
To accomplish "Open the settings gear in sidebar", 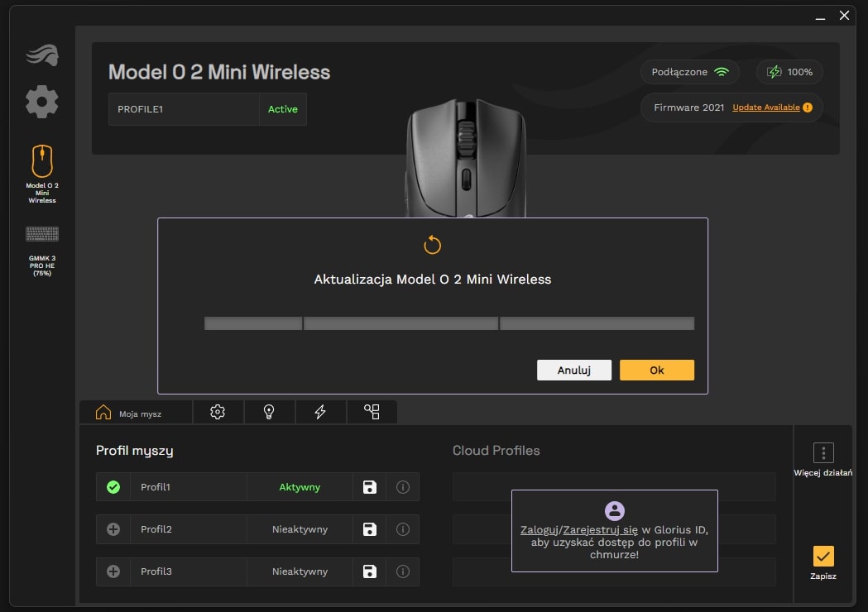I will point(42,102).
